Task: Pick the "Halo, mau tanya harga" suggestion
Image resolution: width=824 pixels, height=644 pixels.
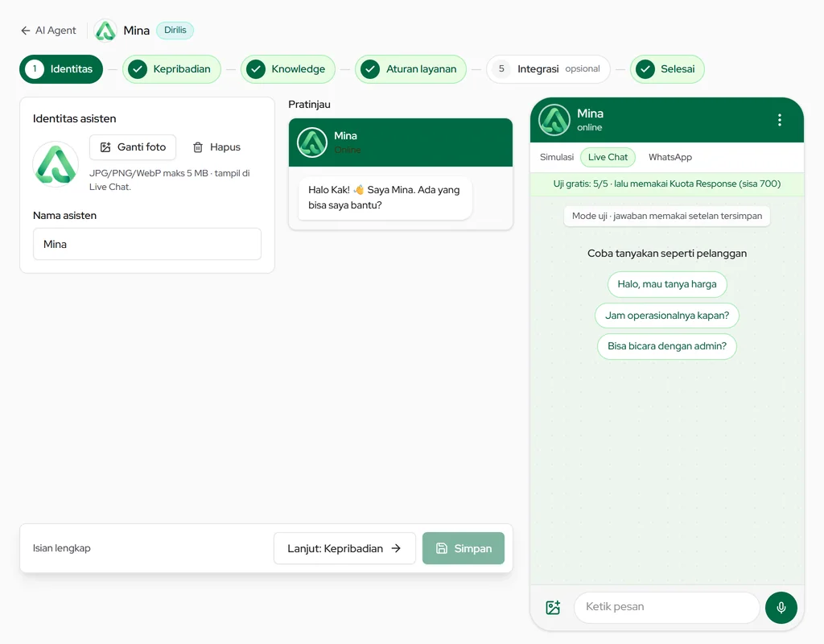Action: (x=667, y=284)
